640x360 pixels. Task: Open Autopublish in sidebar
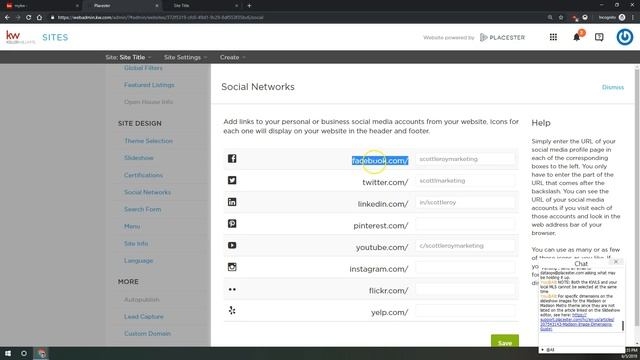tap(142, 300)
